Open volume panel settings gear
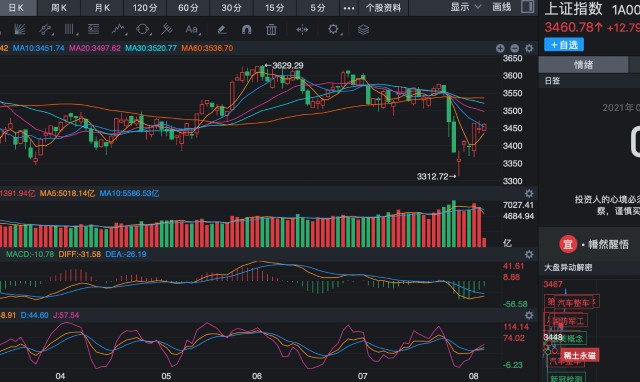 pyautogui.click(x=529, y=193)
